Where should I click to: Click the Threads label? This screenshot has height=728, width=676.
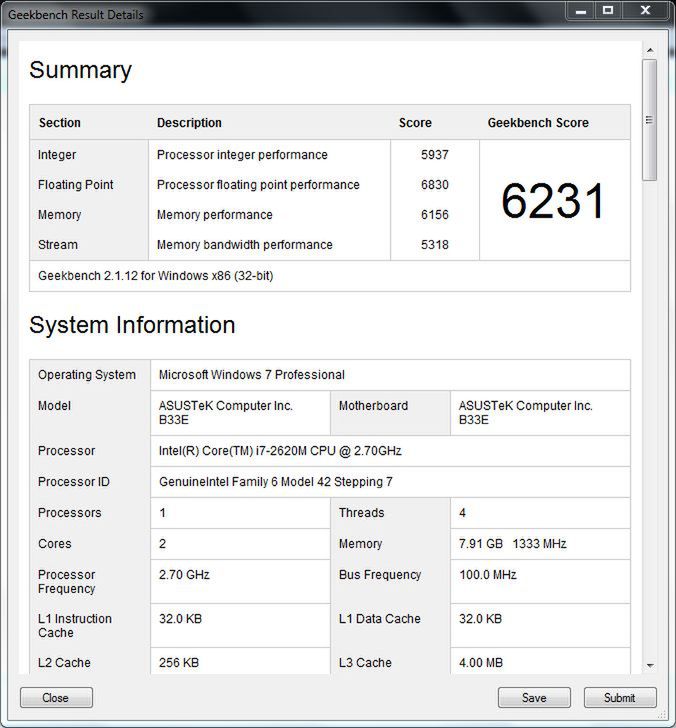(x=362, y=513)
